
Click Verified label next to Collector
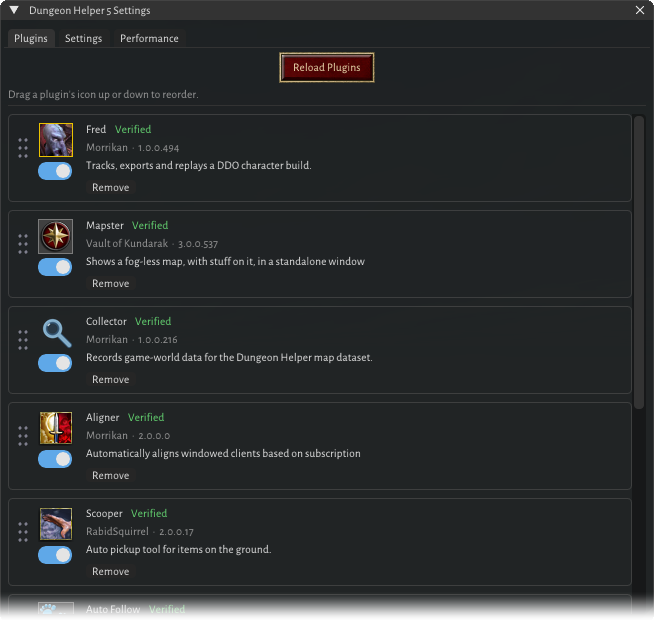click(153, 321)
